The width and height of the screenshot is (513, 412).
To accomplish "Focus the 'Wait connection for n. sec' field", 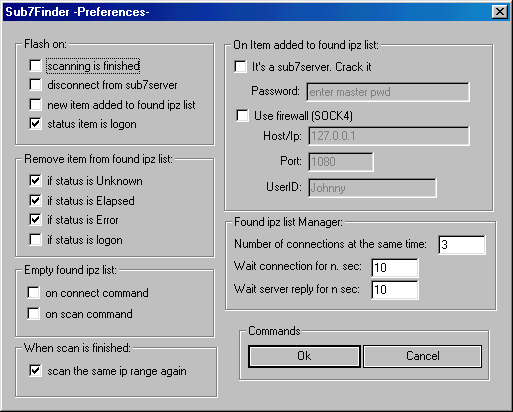I will pos(395,268).
